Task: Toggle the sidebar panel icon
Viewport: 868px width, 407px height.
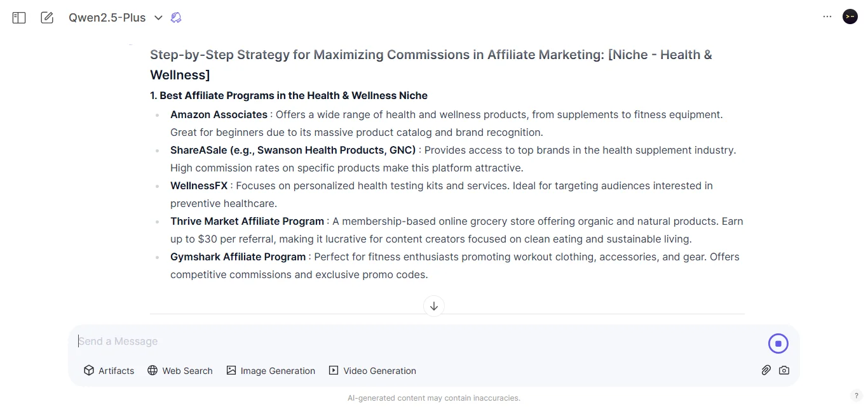Action: point(18,17)
